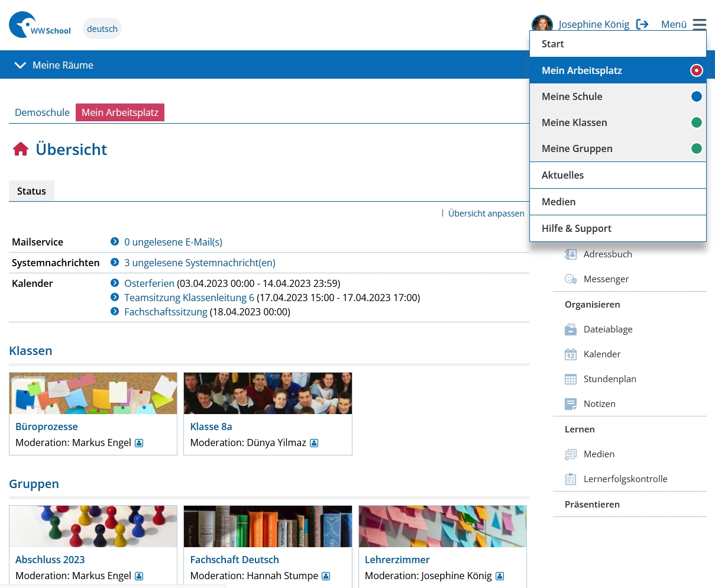Open the 3 ungelesene Systemnachricht(en) link

(x=199, y=263)
